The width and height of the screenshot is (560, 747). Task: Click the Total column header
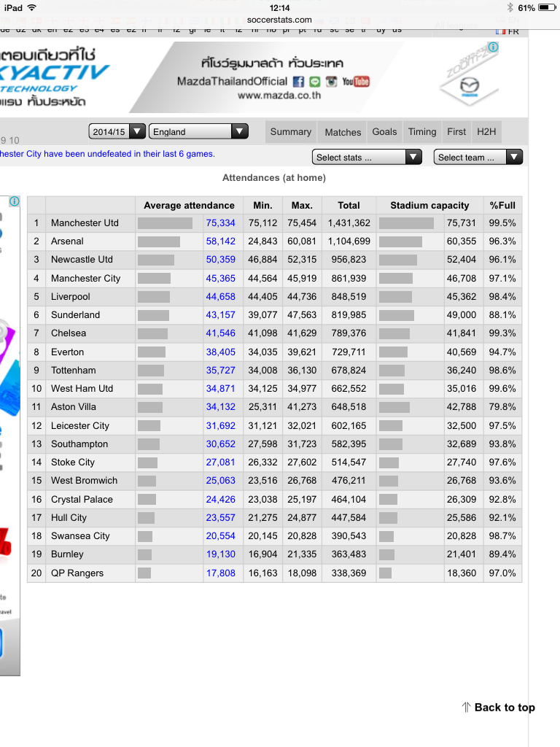[x=349, y=205]
